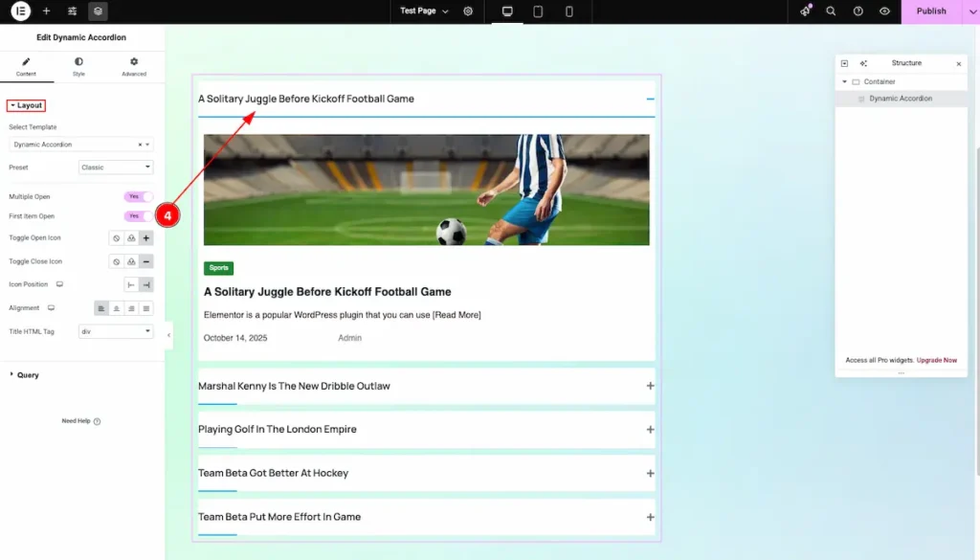This screenshot has width=980, height=560.
Task: Toggle the First Item Open switch
Action: point(138,216)
